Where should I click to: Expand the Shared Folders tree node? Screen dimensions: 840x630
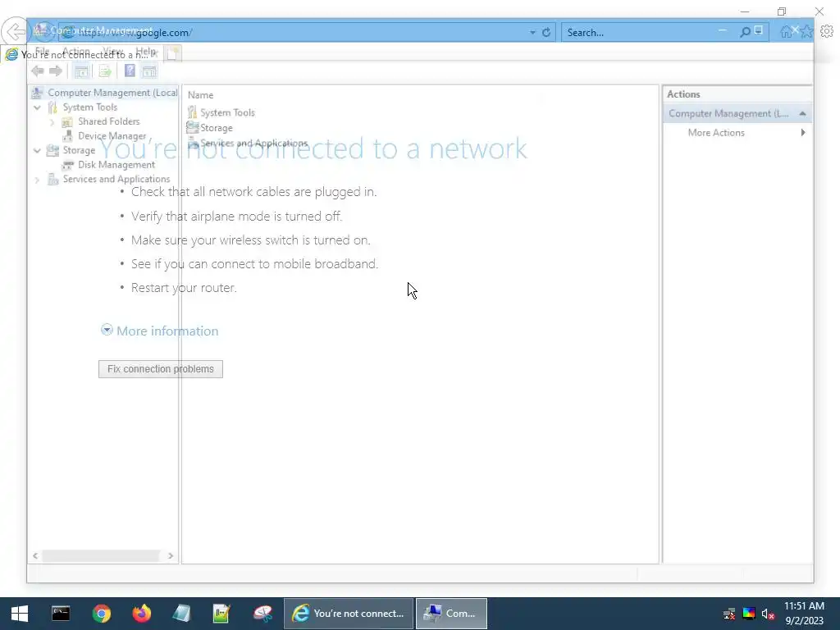(52, 122)
